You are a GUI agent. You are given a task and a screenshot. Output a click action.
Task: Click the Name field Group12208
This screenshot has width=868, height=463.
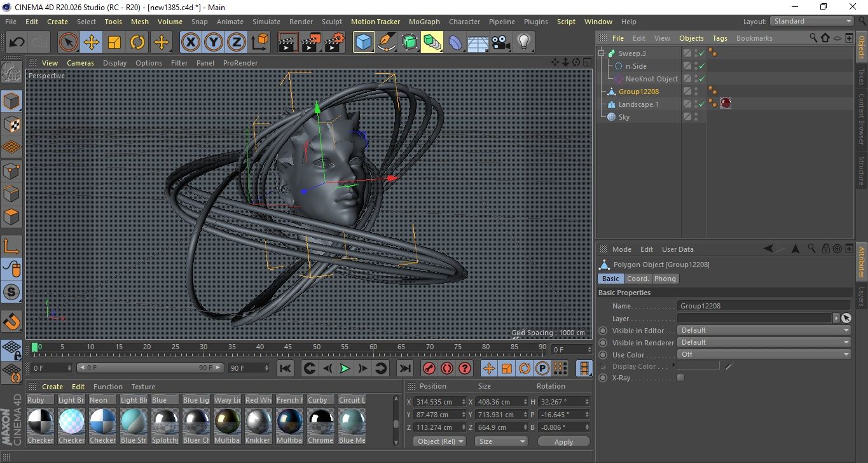pyautogui.click(x=764, y=306)
